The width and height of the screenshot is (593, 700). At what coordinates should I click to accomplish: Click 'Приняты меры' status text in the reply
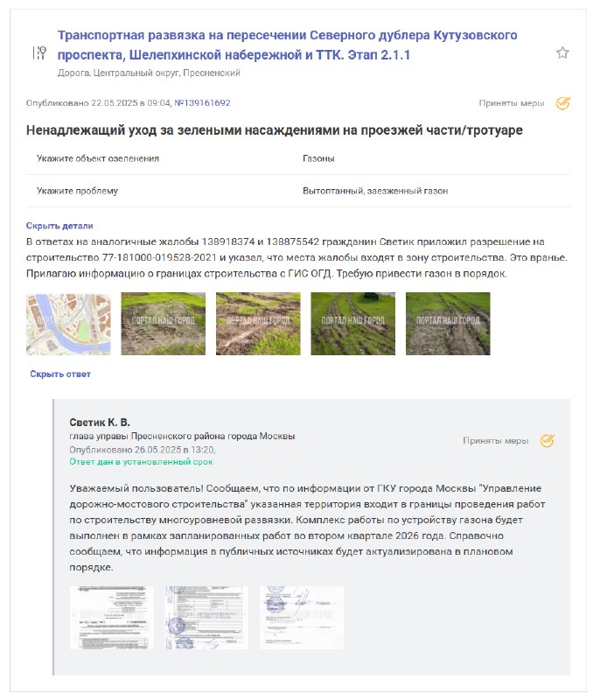click(x=495, y=441)
